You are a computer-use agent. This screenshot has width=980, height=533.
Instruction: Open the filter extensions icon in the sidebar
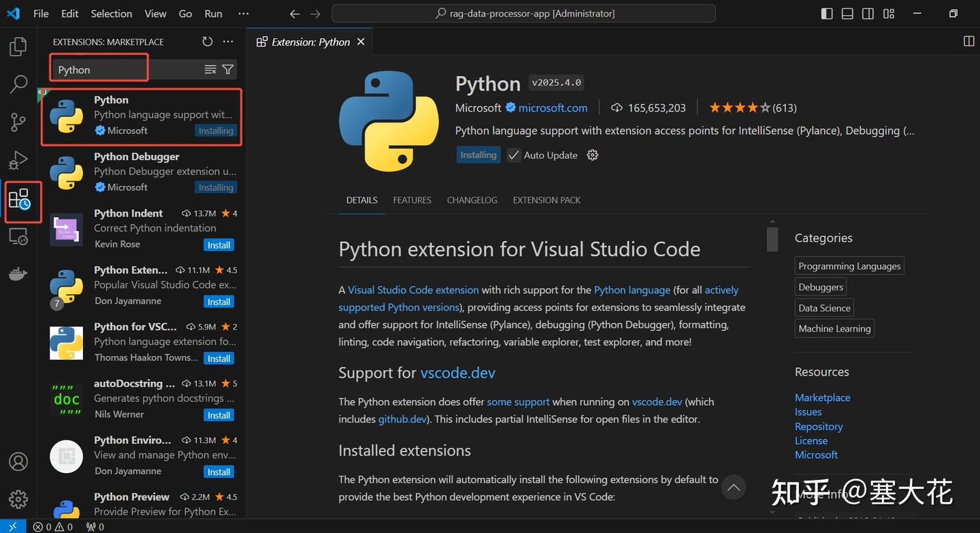[x=227, y=69]
